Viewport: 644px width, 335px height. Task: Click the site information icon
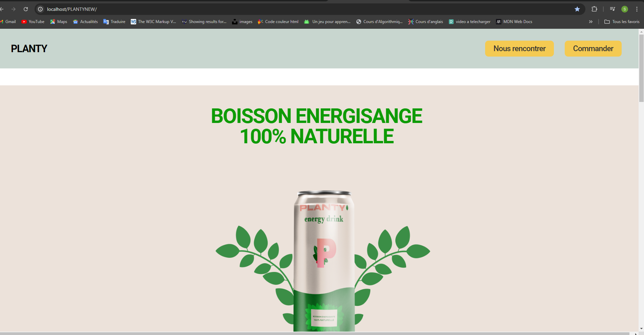pyautogui.click(x=40, y=9)
